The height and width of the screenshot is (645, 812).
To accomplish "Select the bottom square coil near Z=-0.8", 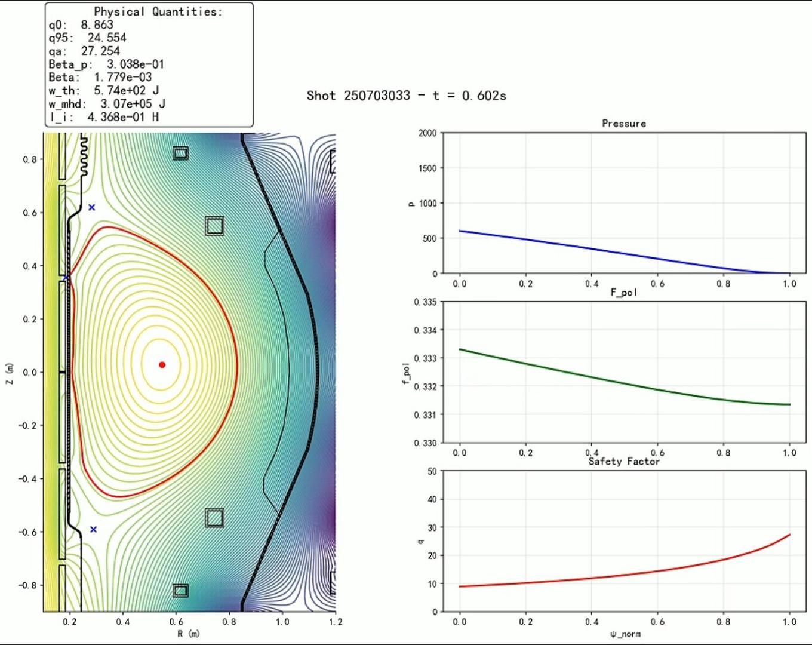I will (180, 591).
